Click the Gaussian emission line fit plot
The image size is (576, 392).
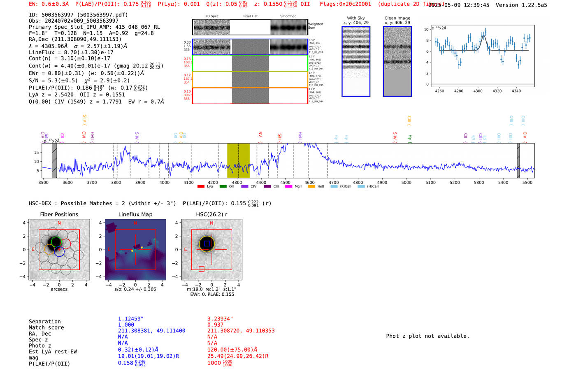(x=483, y=56)
